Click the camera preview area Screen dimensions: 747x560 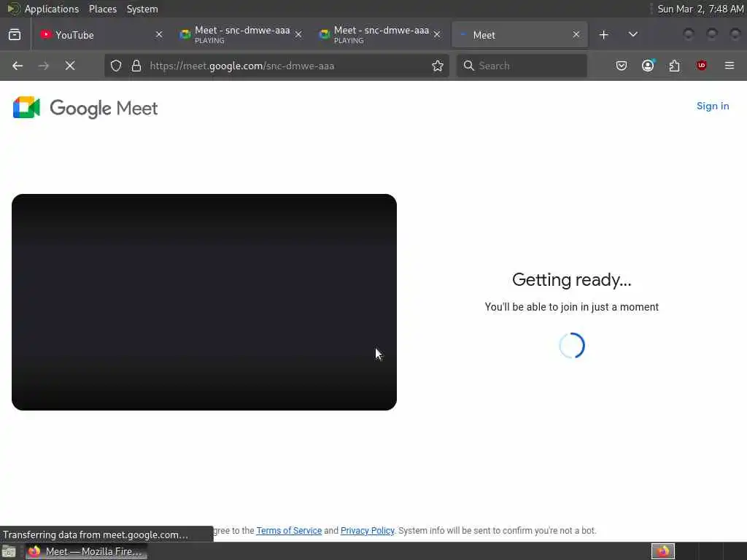click(204, 302)
